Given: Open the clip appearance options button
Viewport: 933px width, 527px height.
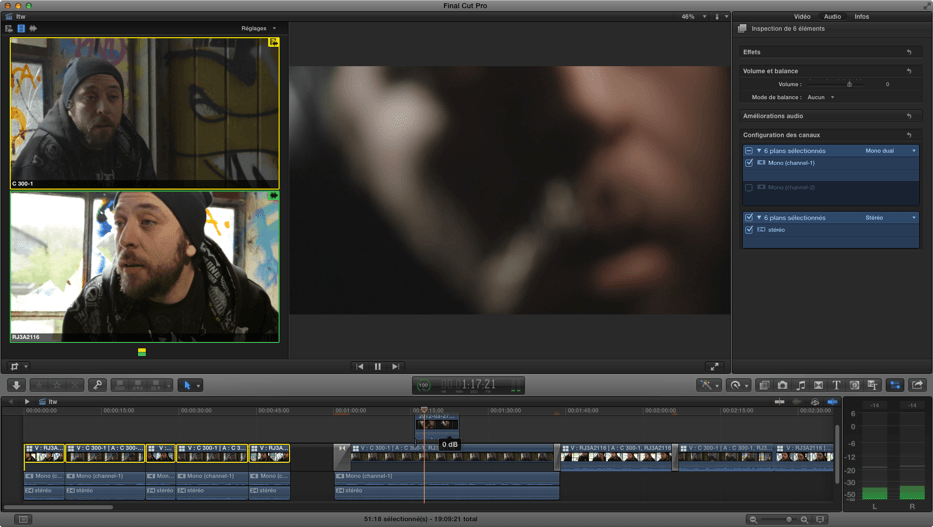Looking at the screenshot, I should tap(821, 519).
